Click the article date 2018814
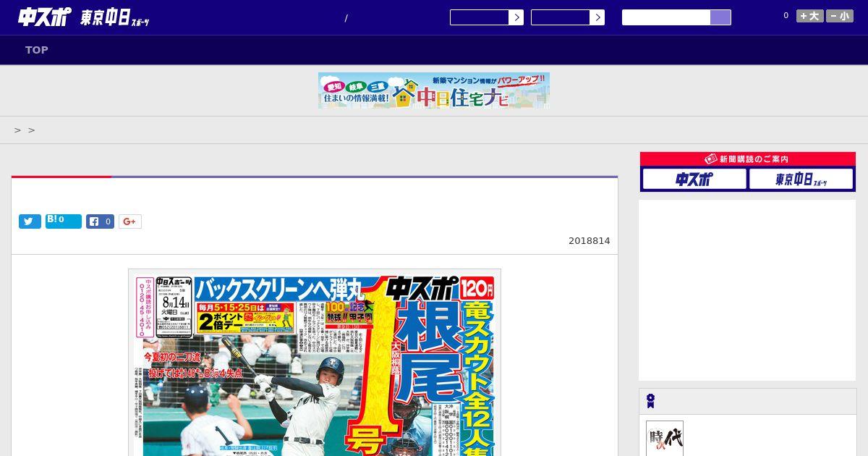 tap(589, 241)
